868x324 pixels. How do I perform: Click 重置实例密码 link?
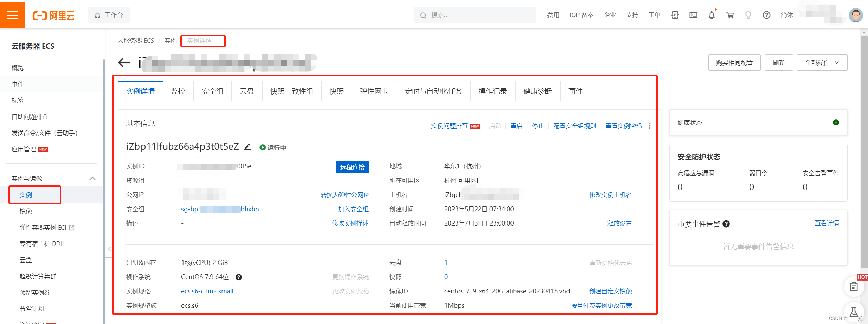[623, 126]
